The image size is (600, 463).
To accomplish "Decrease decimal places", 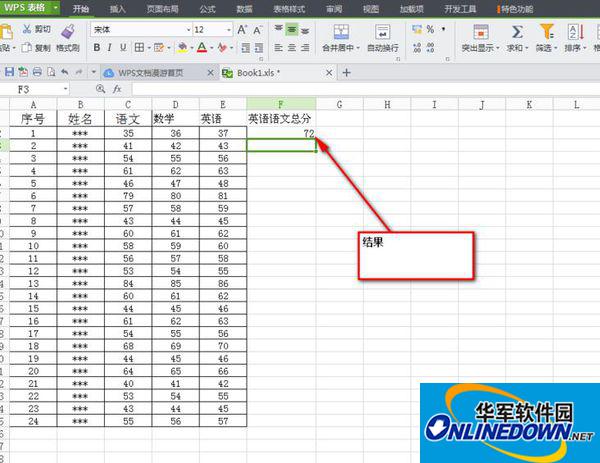I will click(x=430, y=48).
